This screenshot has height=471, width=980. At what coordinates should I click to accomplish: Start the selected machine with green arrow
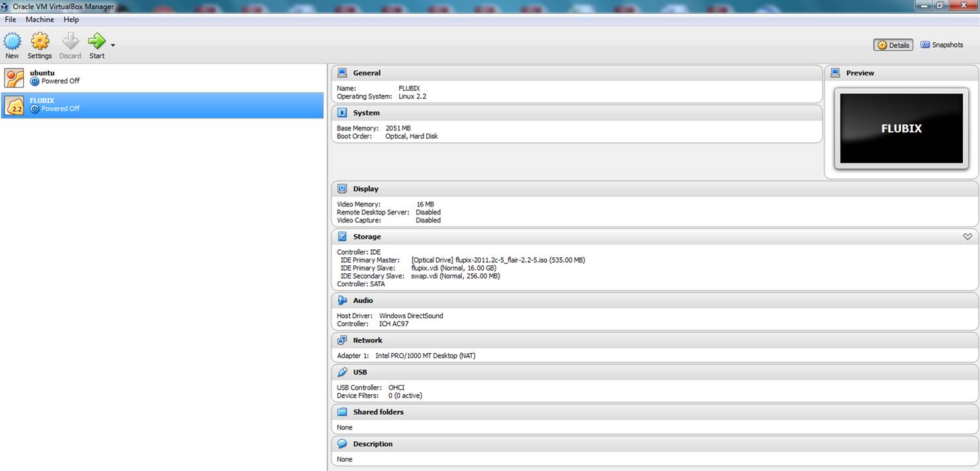tap(96, 42)
